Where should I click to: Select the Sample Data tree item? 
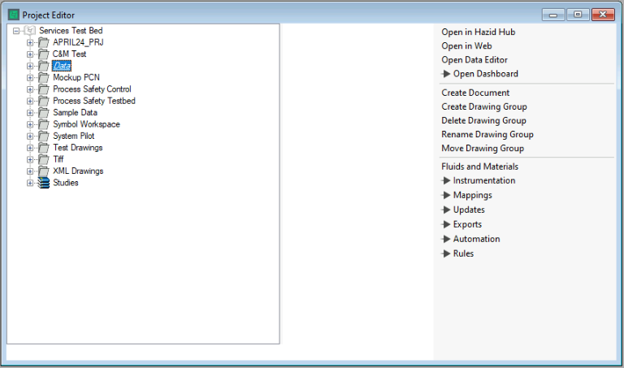point(75,113)
